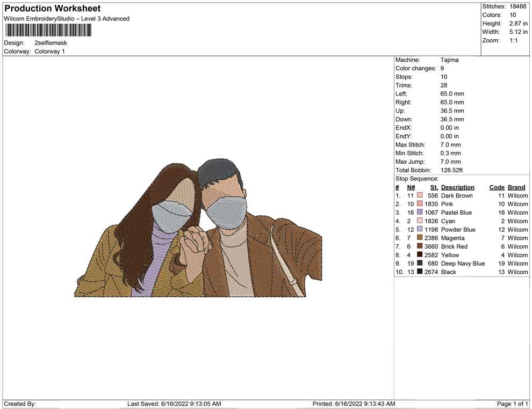This screenshot has height=409, width=532.
Task: Click the Yellow thread color swatch
Action: (420, 254)
